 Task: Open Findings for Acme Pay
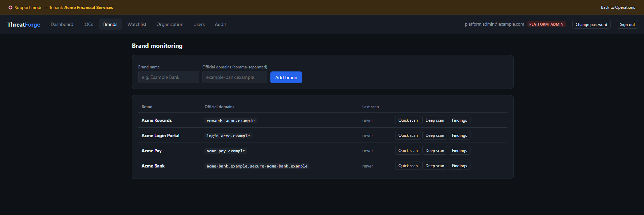pyautogui.click(x=459, y=151)
